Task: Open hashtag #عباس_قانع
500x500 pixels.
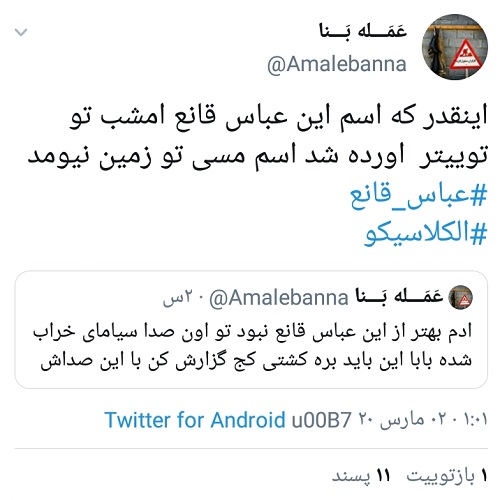Action: [418, 195]
